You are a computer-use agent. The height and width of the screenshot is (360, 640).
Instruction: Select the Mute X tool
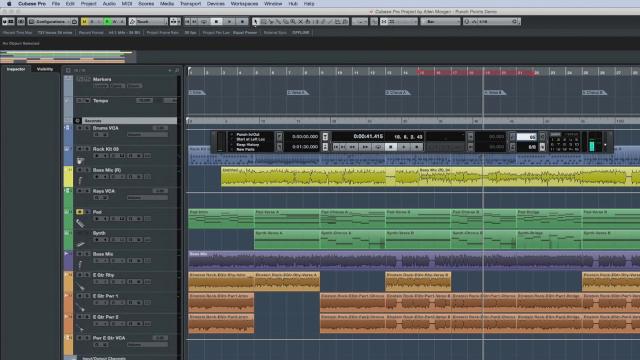coord(300,21)
